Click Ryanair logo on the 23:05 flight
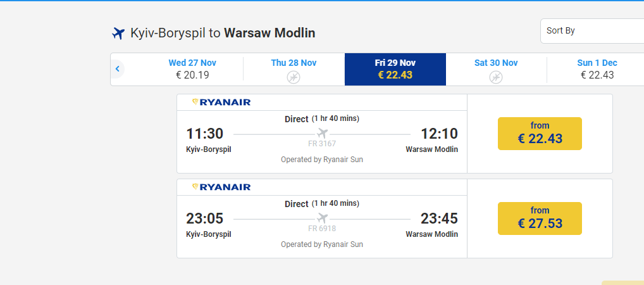Viewport: 644px width, 285px height. tap(221, 187)
